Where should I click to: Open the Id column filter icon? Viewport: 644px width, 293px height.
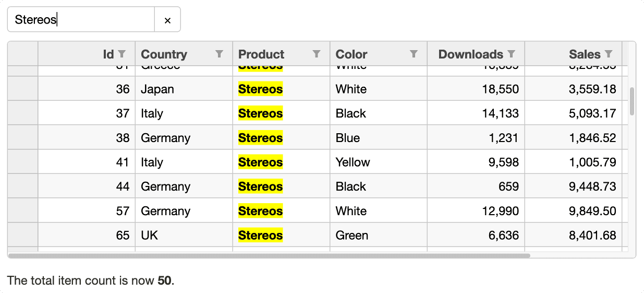pos(122,54)
